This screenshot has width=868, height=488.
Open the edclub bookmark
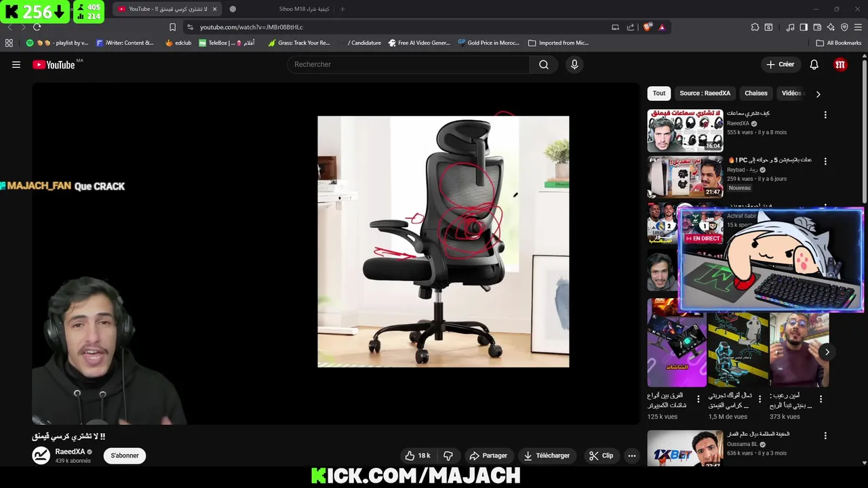pyautogui.click(x=178, y=43)
